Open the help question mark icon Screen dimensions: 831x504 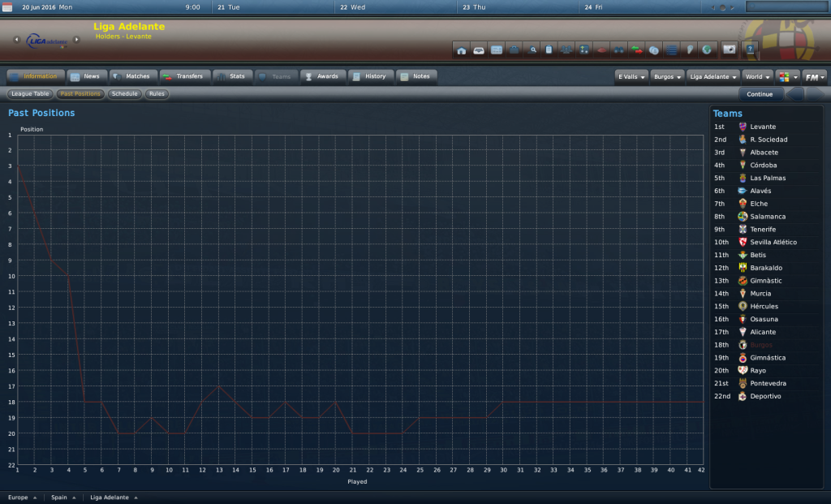[750, 50]
